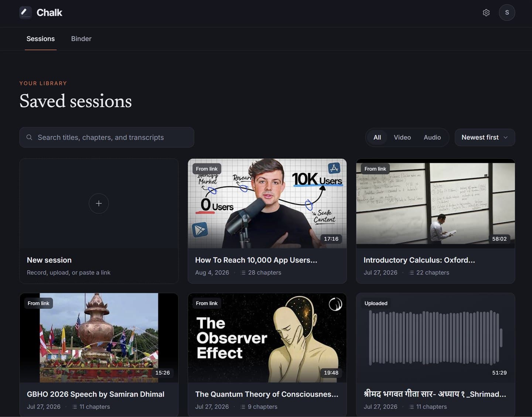This screenshot has height=417, width=532.
Task: Click the search magnifier icon
Action: tap(29, 137)
